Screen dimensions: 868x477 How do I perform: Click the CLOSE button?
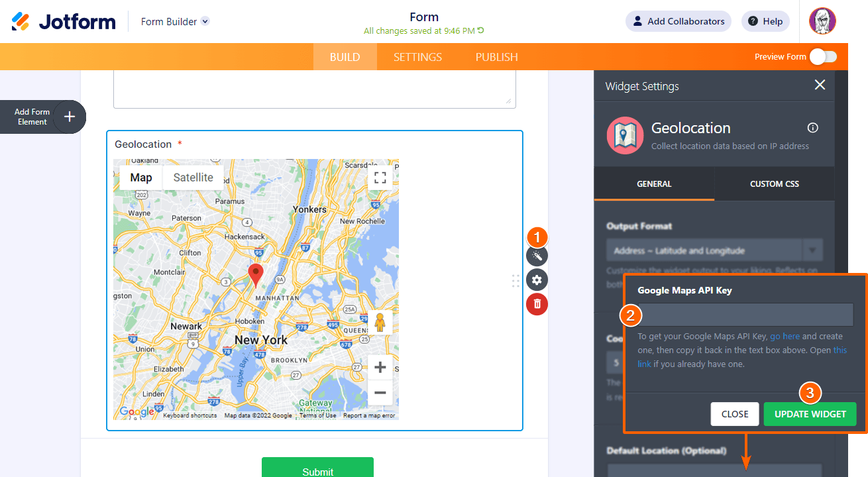pos(735,414)
